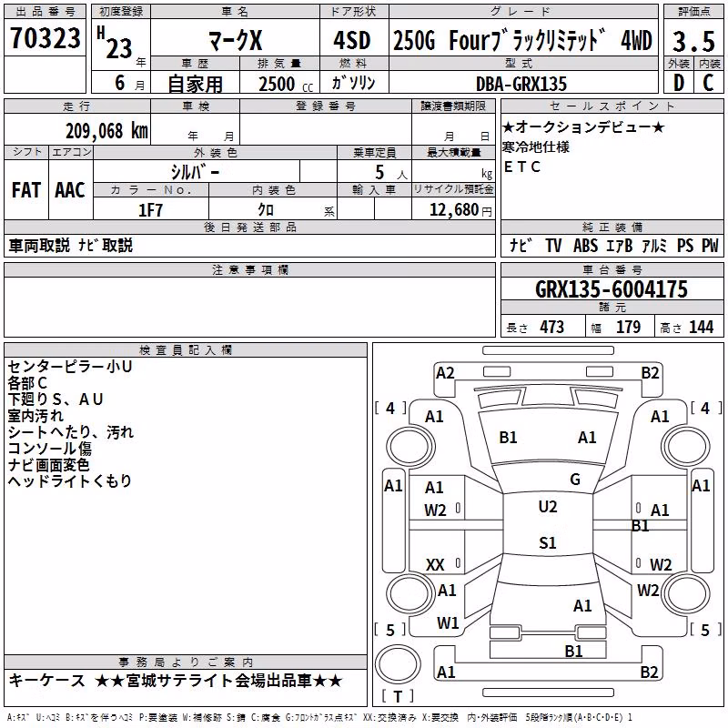Select エアB in genuine equipment
This screenshot has width=728, height=728.
coord(620,245)
